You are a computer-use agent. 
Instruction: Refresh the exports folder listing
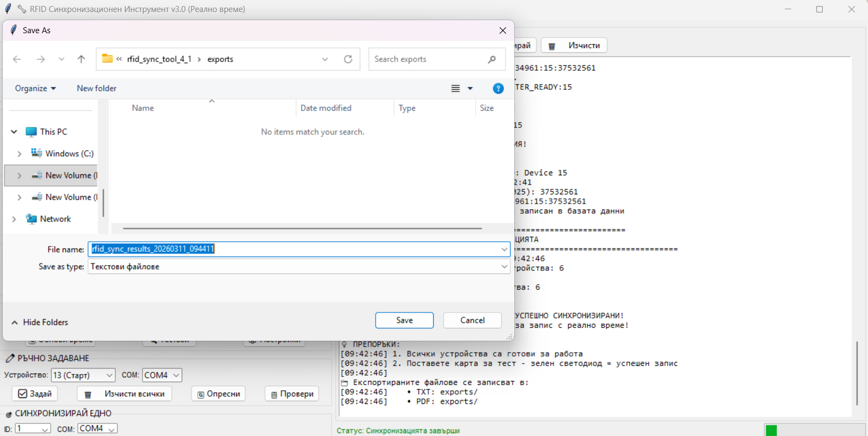click(x=348, y=59)
